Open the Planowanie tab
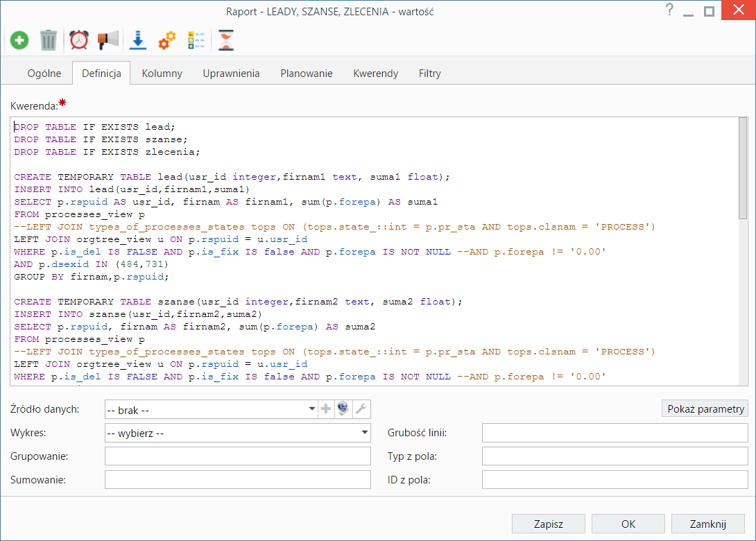The height and width of the screenshot is (541, 756). click(x=306, y=74)
